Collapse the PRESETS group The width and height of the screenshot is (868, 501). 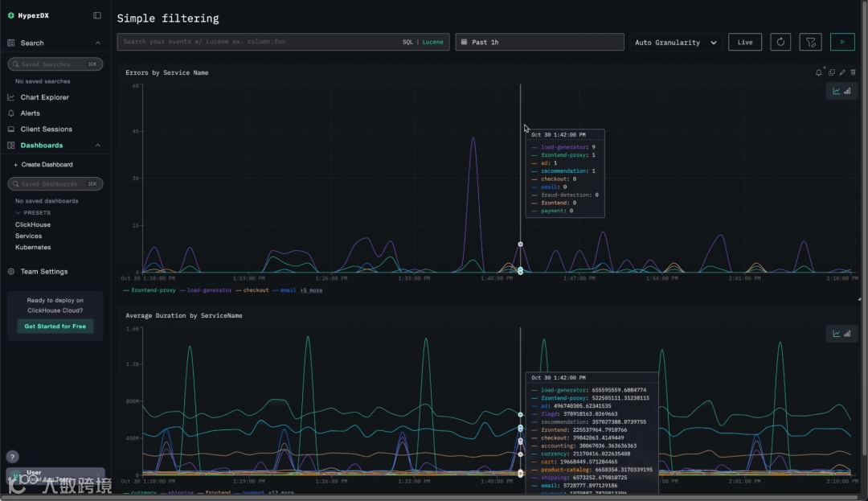coord(33,212)
